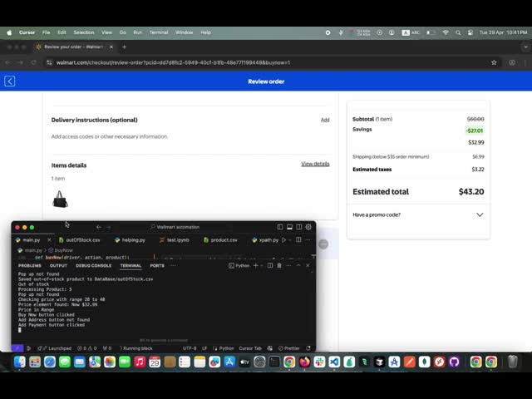Switch to the helping.py tab

tap(131, 240)
